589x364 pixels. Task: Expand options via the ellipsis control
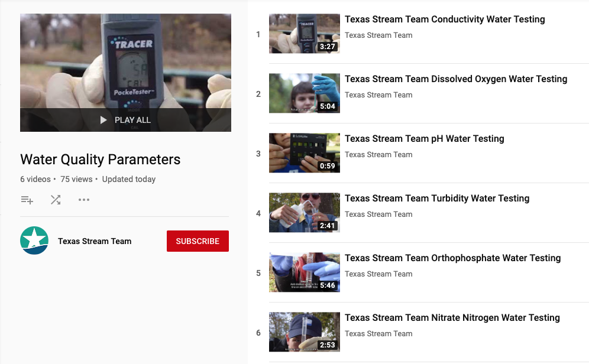(x=84, y=200)
